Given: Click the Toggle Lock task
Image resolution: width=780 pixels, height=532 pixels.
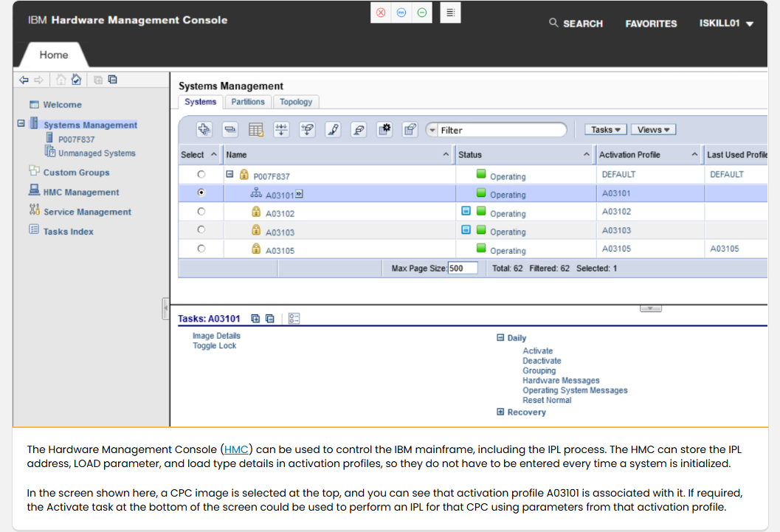Looking at the screenshot, I should pos(215,345).
